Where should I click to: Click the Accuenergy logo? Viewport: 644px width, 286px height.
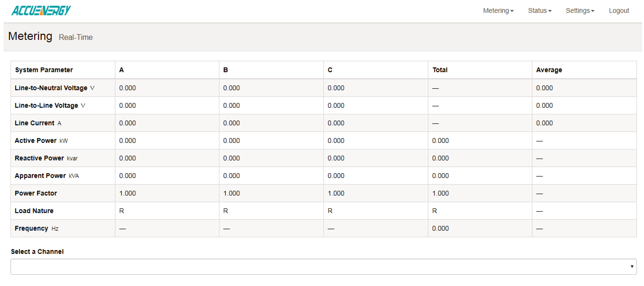click(41, 11)
